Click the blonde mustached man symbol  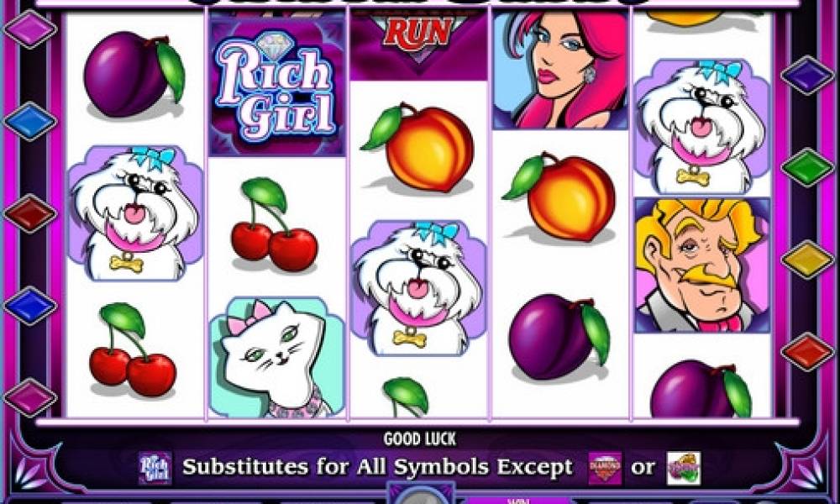702,265
